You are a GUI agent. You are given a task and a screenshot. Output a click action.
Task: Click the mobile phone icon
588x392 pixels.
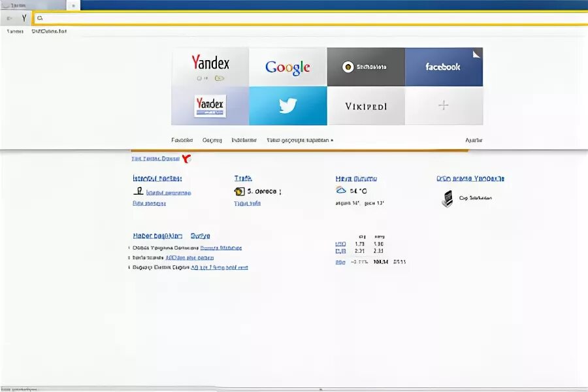tap(448, 199)
